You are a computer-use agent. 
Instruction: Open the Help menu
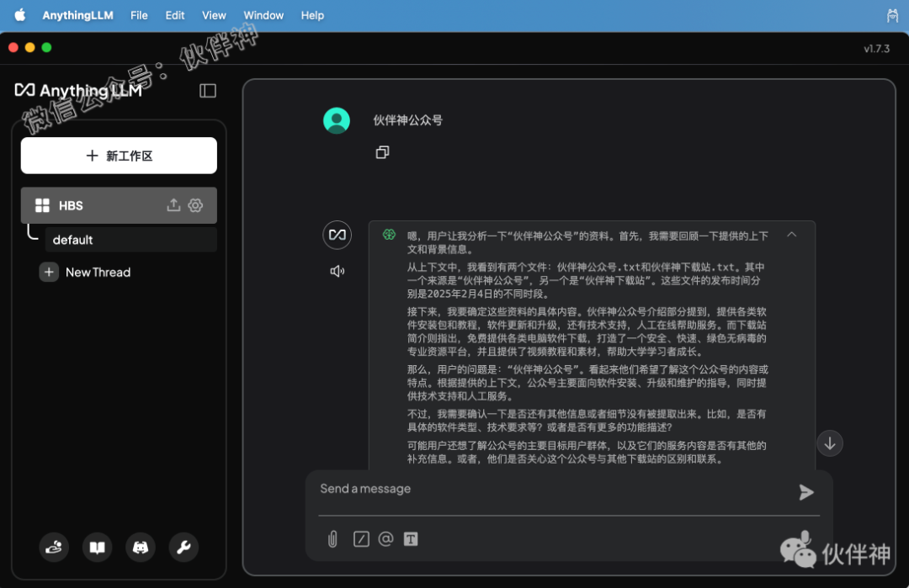312,15
